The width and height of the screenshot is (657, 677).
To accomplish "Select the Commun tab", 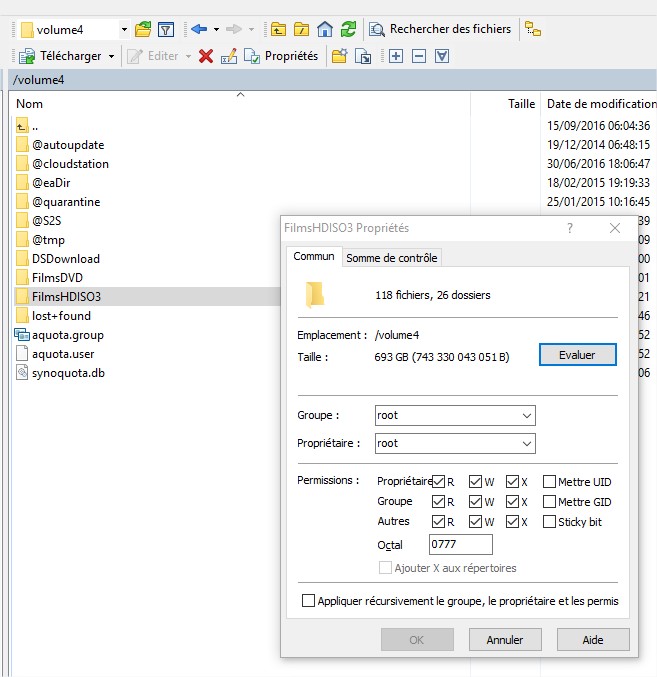I will tap(314, 257).
